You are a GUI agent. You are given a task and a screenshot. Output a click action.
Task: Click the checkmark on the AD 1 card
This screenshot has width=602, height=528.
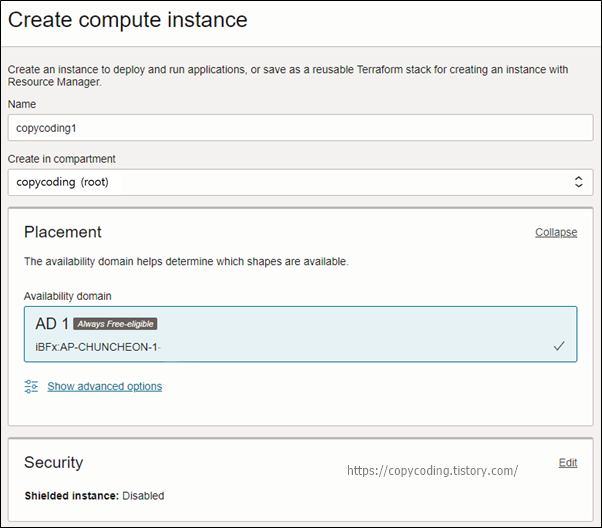pyautogui.click(x=559, y=346)
